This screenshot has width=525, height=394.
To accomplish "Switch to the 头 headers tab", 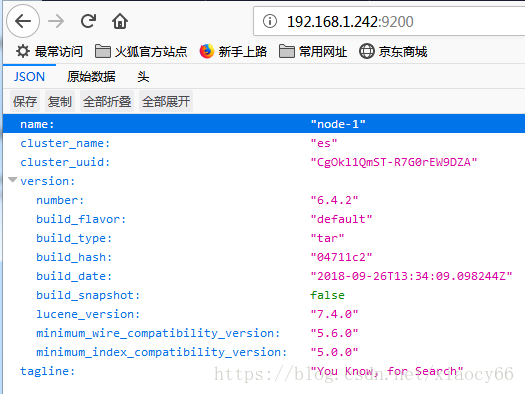I will click(x=143, y=77).
